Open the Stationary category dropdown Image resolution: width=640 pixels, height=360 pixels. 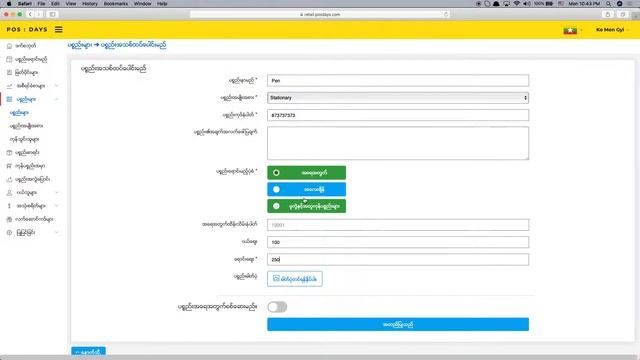pyautogui.click(x=398, y=98)
